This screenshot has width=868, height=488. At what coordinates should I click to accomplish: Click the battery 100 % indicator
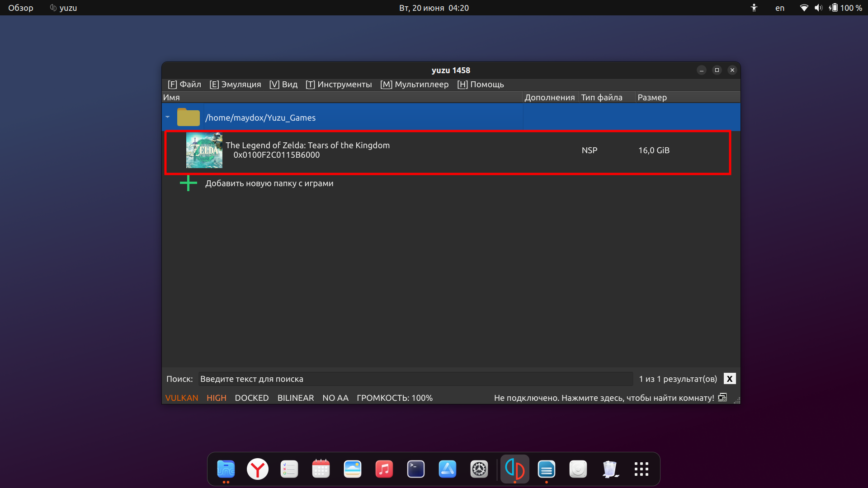(x=845, y=8)
